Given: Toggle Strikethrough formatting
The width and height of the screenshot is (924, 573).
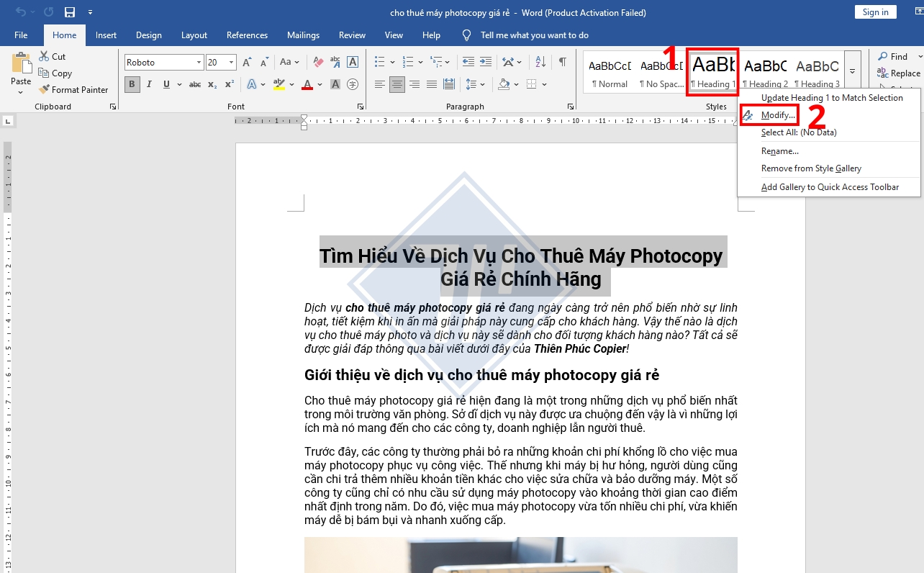Looking at the screenshot, I should pyautogui.click(x=194, y=85).
